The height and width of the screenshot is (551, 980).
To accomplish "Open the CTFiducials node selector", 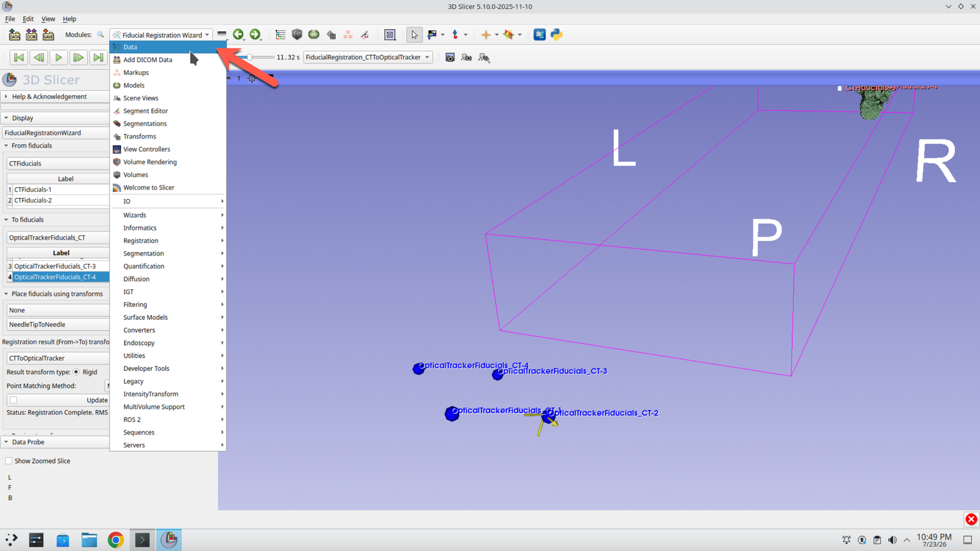I will (58, 164).
